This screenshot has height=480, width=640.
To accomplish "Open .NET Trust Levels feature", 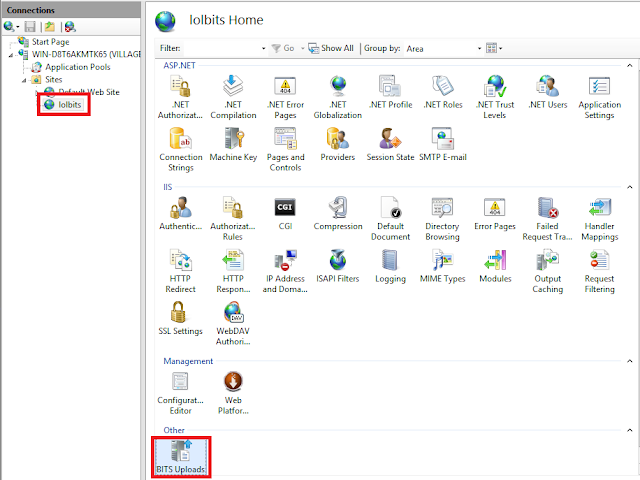I will (495, 98).
